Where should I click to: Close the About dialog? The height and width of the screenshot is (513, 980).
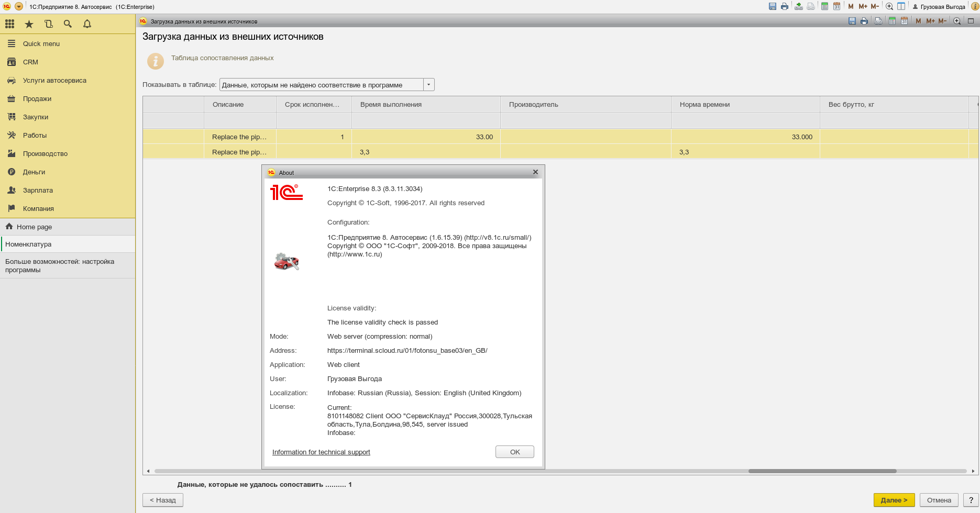[535, 172]
